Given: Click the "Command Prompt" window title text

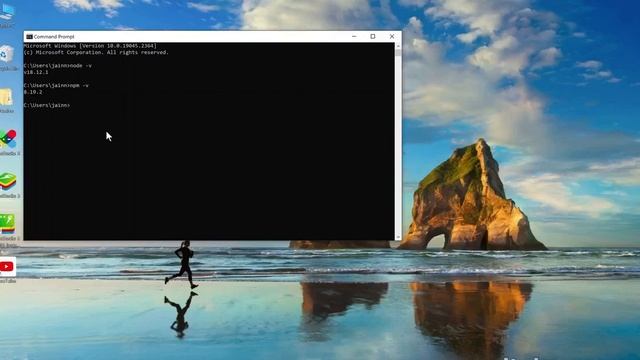Looking at the screenshot, I should (x=54, y=37).
